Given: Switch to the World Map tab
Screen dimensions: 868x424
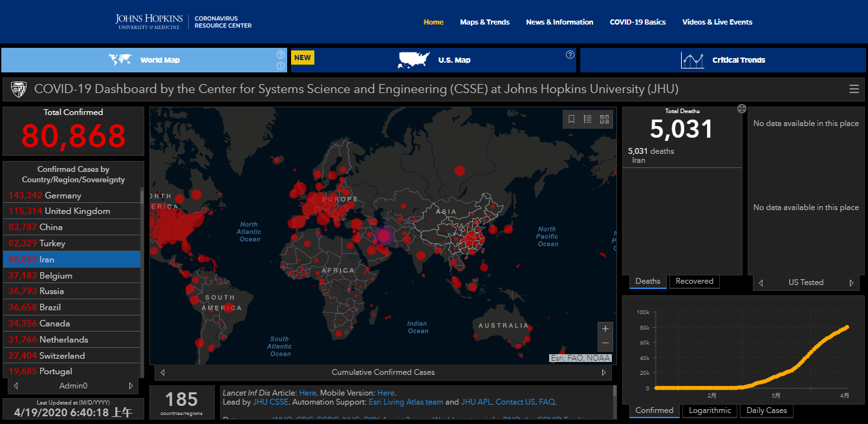Looking at the screenshot, I should (x=144, y=60).
